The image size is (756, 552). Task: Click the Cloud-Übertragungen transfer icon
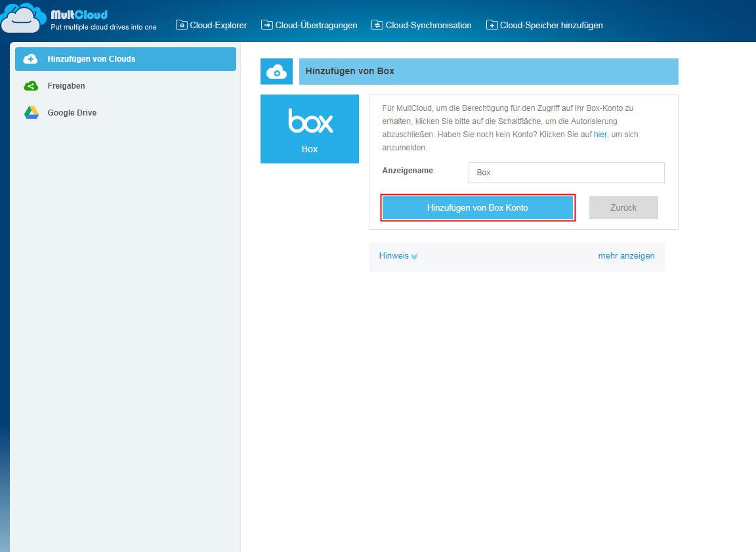[x=266, y=25]
